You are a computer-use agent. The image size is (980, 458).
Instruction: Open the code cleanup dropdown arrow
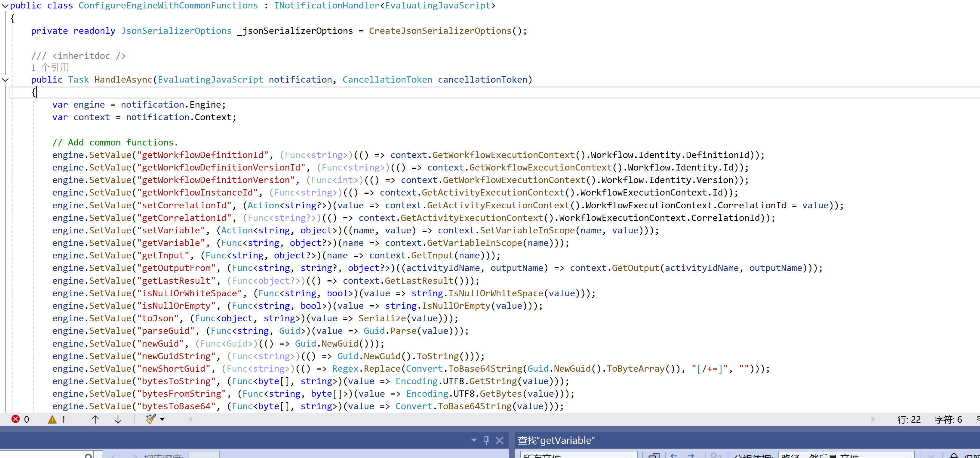(x=162, y=419)
